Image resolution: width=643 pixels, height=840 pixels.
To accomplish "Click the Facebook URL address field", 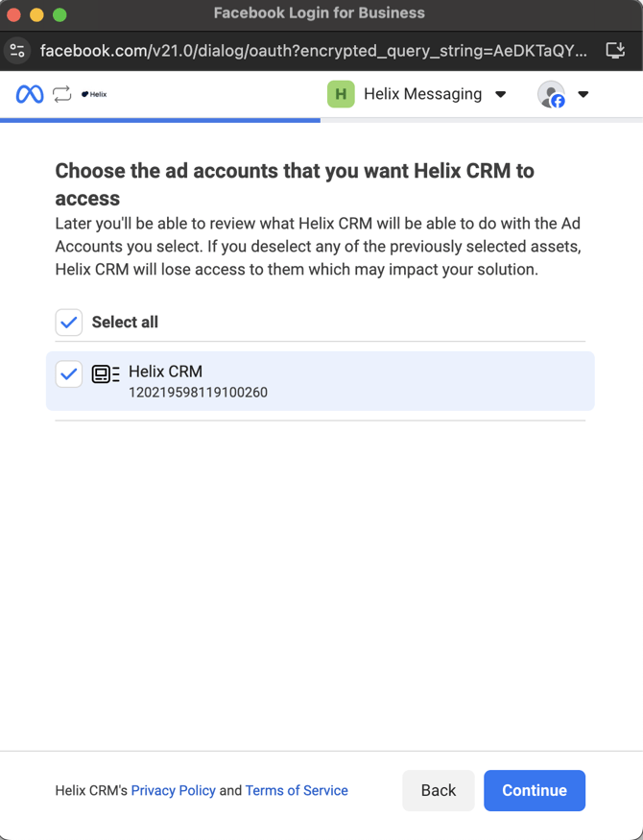I will [x=312, y=50].
